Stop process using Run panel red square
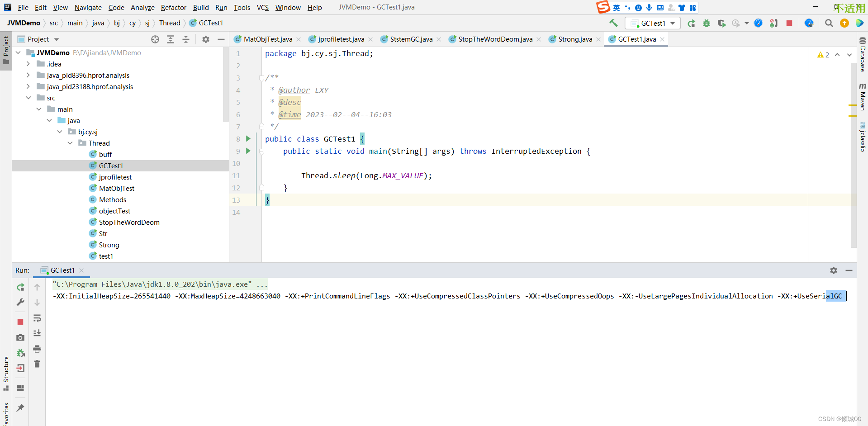 click(20, 322)
